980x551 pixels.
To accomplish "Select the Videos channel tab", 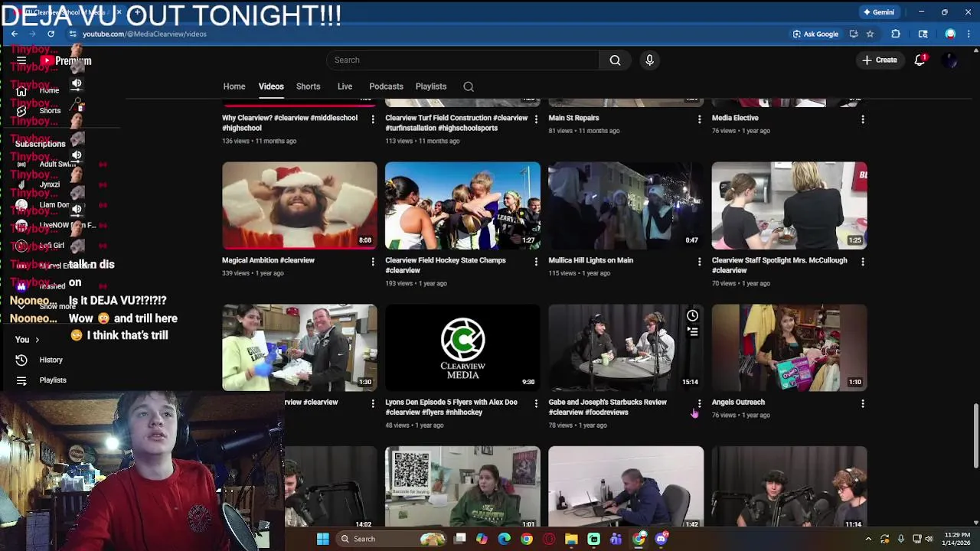I will coord(271,86).
